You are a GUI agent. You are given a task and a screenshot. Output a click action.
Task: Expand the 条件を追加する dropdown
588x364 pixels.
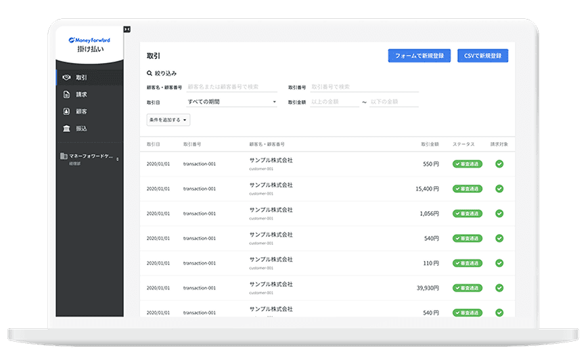click(168, 120)
